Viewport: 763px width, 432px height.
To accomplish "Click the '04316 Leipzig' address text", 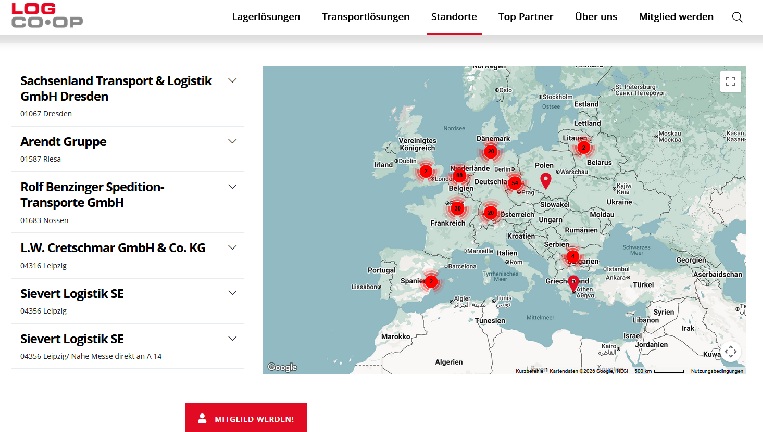I will coord(43,266).
